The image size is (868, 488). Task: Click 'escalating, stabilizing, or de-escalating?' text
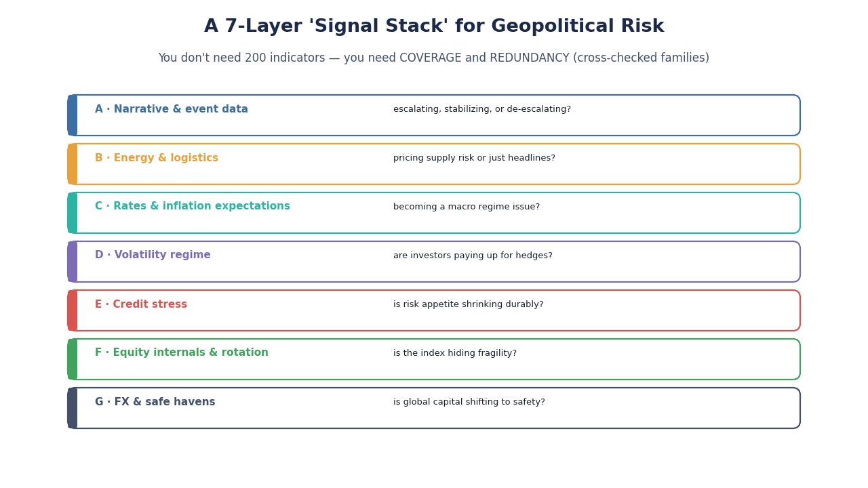(x=482, y=110)
